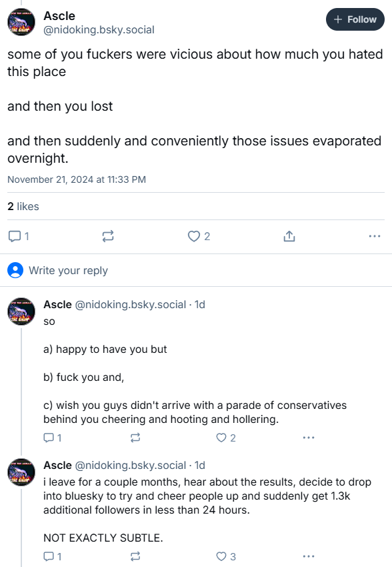Repost the main post
Screen dimensions: 392x567
(108, 236)
